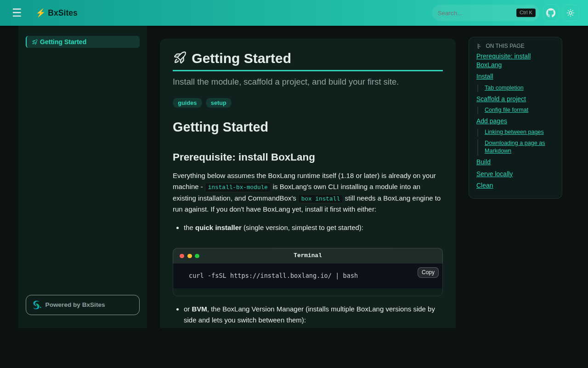The width and height of the screenshot is (588, 368).
Task: Copy the curl command with Copy button
Action: [428, 272]
